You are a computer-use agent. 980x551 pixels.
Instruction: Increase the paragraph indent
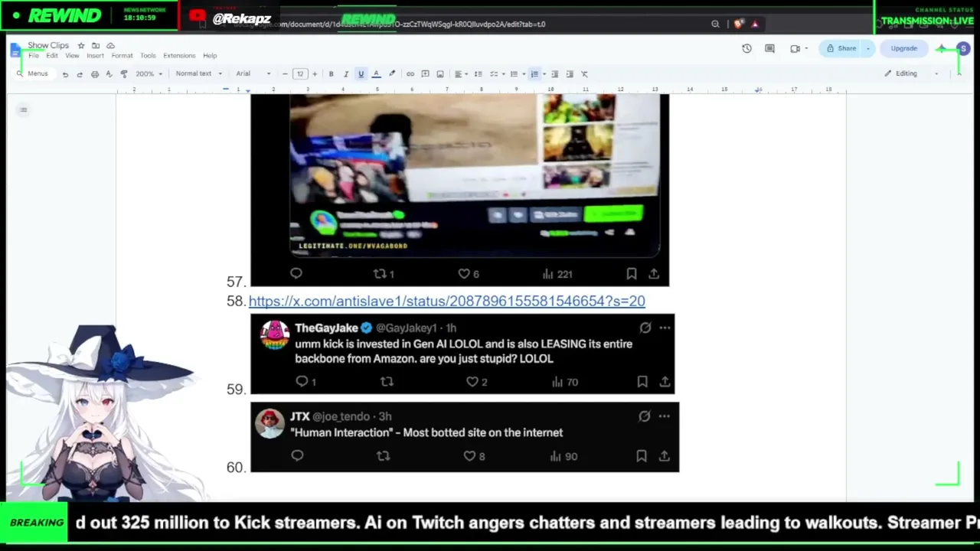pyautogui.click(x=570, y=74)
